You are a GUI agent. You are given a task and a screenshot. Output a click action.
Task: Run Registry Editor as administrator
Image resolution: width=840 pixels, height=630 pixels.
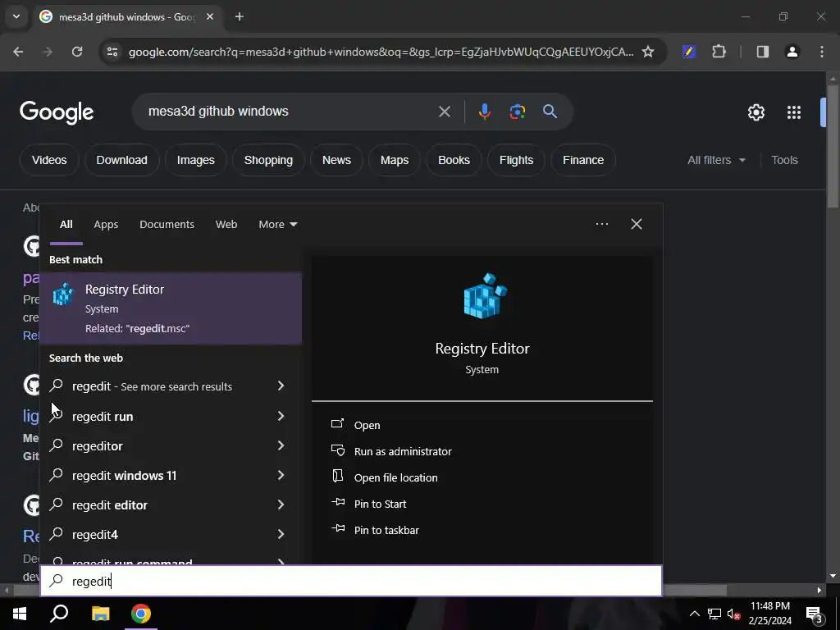pyautogui.click(x=403, y=451)
